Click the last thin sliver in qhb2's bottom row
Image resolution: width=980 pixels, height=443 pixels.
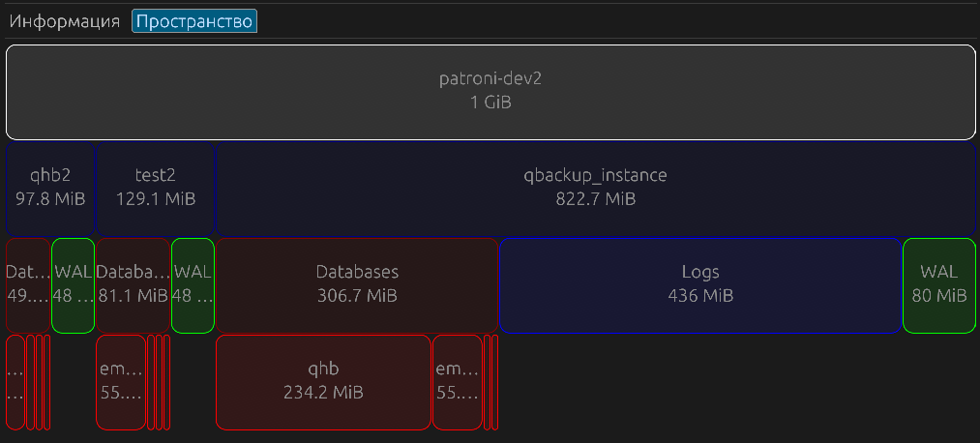point(46,381)
